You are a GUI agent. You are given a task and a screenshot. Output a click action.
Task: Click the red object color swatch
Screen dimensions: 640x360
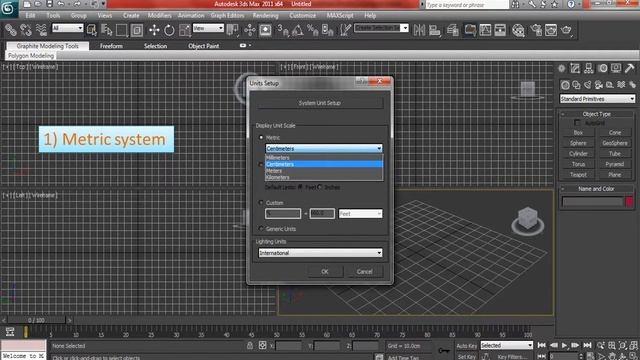pyautogui.click(x=629, y=201)
